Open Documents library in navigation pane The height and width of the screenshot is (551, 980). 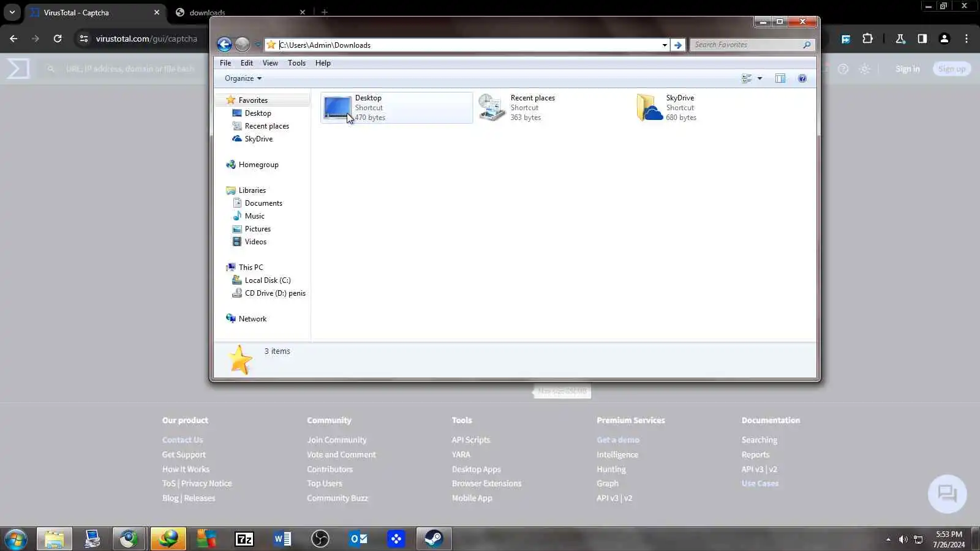pyautogui.click(x=263, y=203)
